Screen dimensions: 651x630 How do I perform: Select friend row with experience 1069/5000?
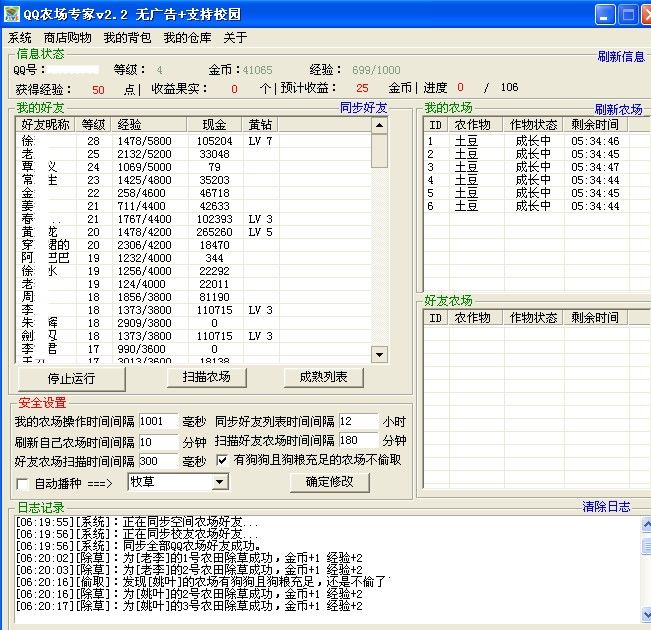click(193, 167)
